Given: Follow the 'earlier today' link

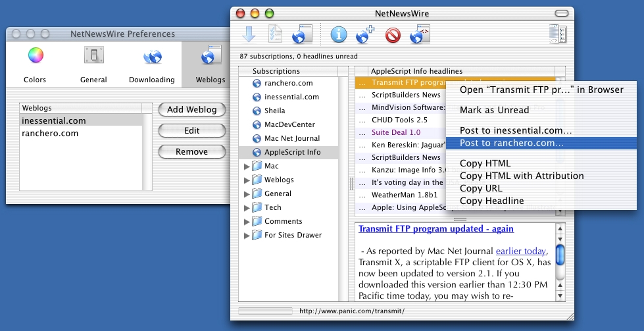Looking at the screenshot, I should [x=521, y=251].
